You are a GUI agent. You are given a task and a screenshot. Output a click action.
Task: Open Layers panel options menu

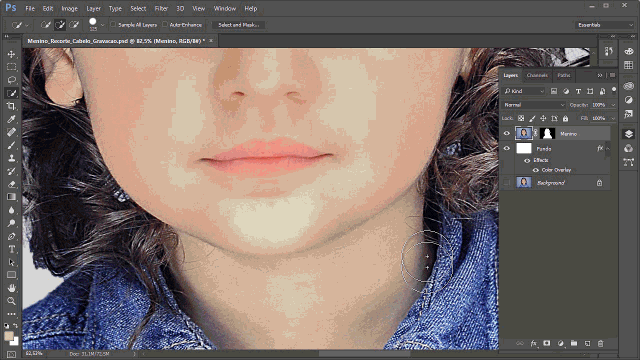pos(612,76)
